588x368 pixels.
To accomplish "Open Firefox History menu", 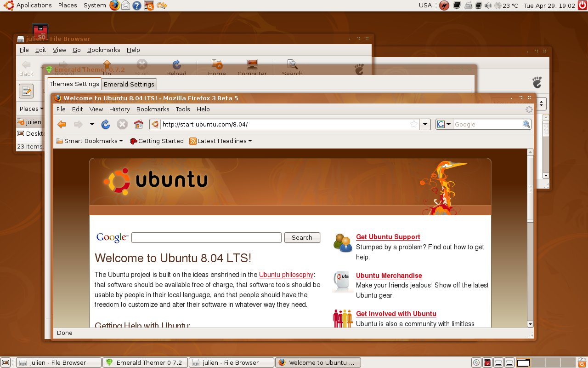I will click(119, 109).
